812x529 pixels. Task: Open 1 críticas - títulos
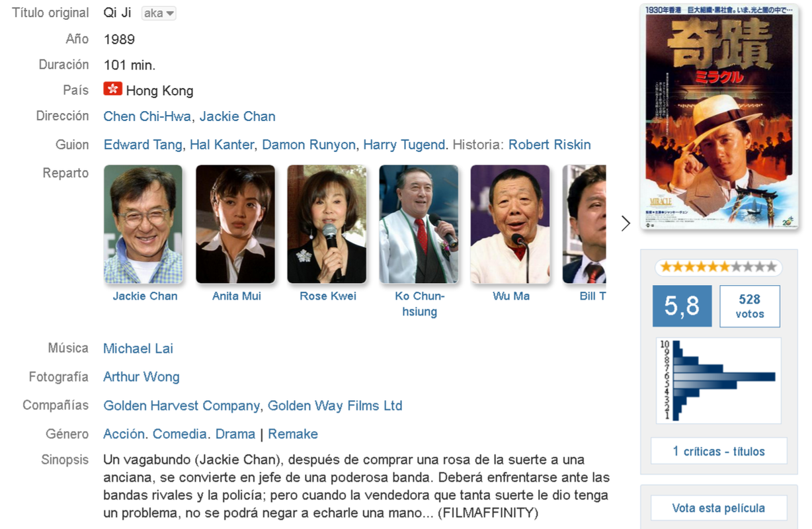719,451
